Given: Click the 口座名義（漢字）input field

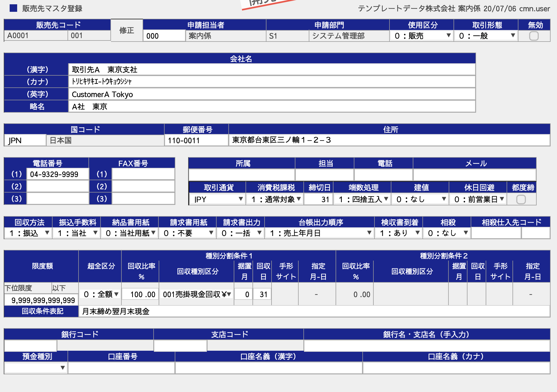Looking at the screenshot, I should click(x=269, y=368).
